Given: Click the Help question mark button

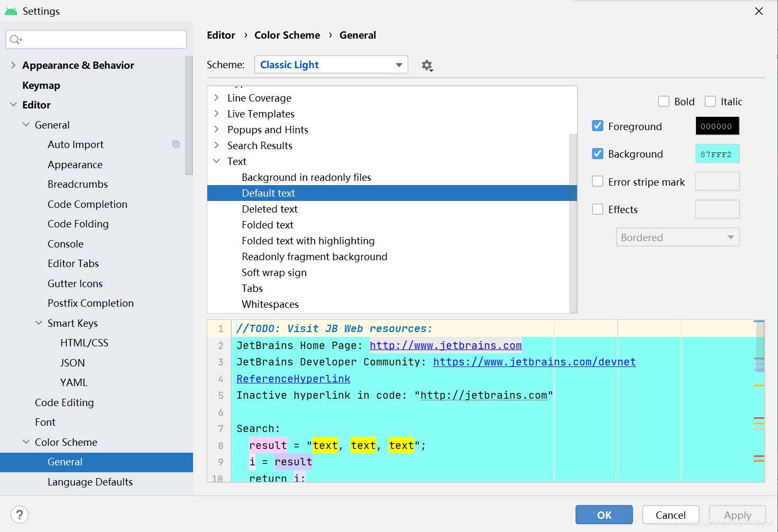Looking at the screenshot, I should pyautogui.click(x=20, y=515).
